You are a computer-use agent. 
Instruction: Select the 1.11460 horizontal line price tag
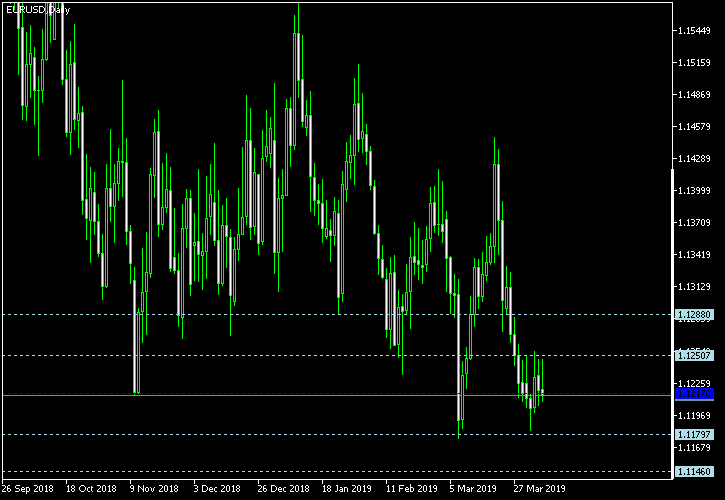tap(694, 471)
